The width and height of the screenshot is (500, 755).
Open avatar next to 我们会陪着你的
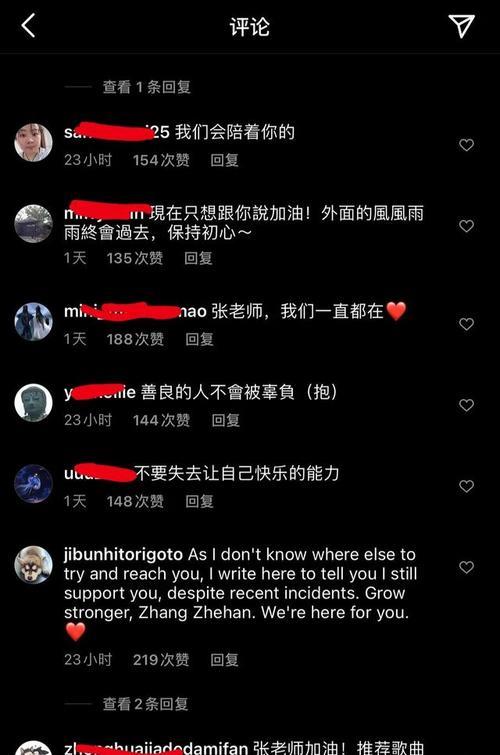[x=33, y=143]
